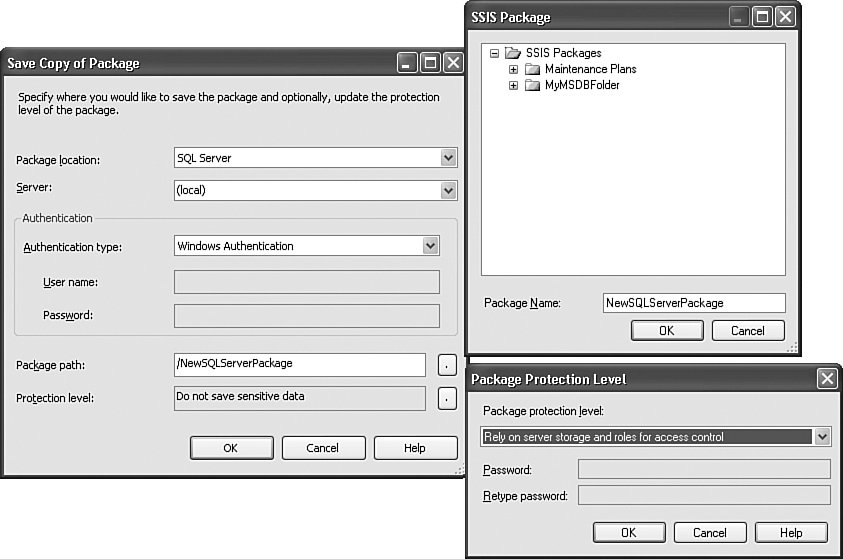The image size is (843, 559).
Task: Select the SSIS Packages open folder icon
Action: click(513, 53)
